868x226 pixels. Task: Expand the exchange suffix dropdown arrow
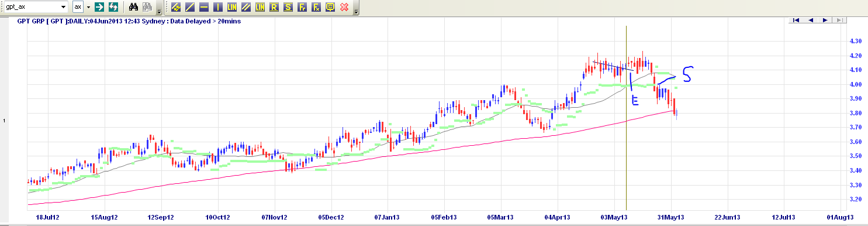tap(88, 7)
